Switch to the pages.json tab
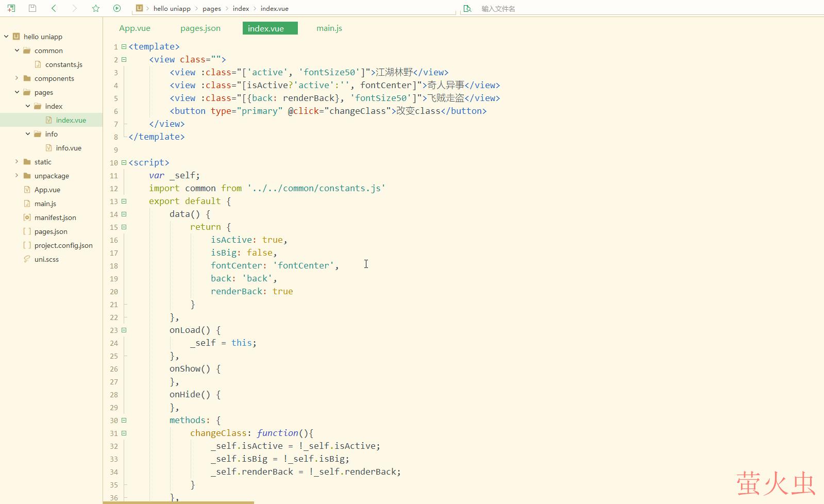824x504 pixels. click(x=200, y=28)
